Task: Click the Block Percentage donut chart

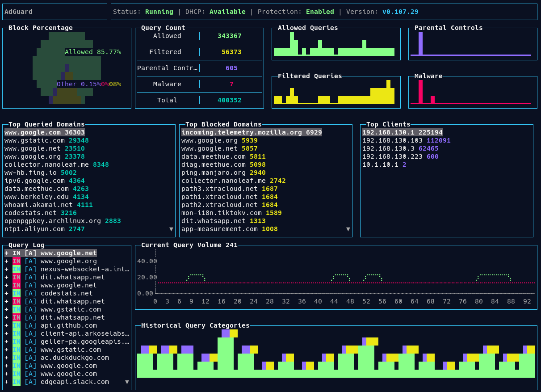Action: [67, 67]
